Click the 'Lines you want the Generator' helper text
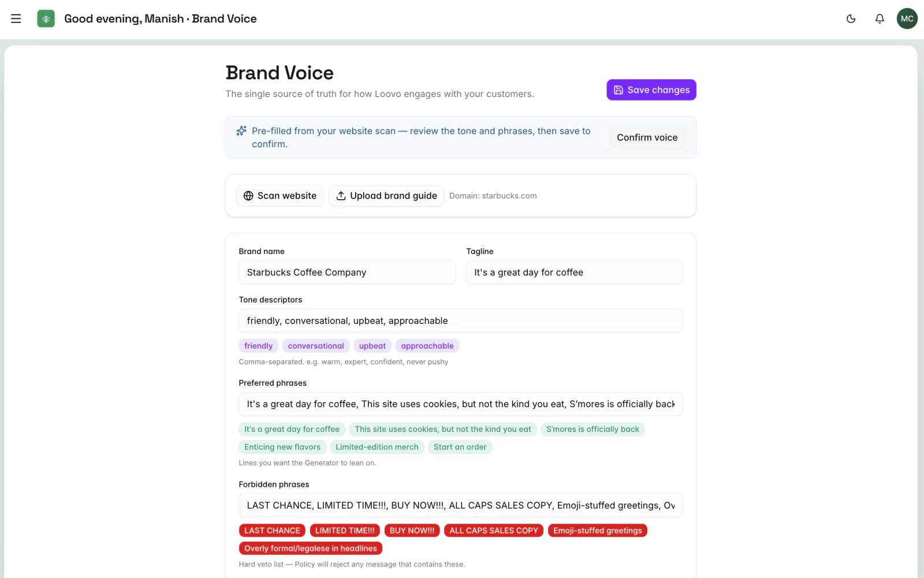The image size is (924, 578). tap(307, 463)
